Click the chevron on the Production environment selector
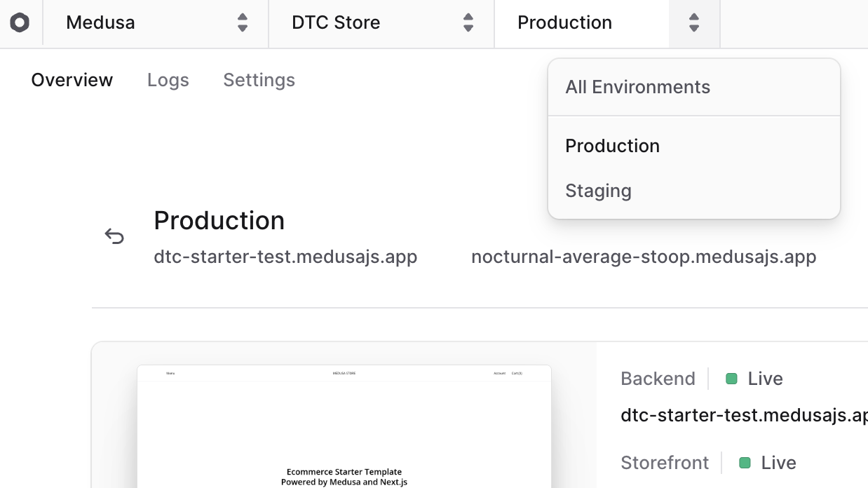Image resolution: width=868 pixels, height=488 pixels. coord(693,22)
